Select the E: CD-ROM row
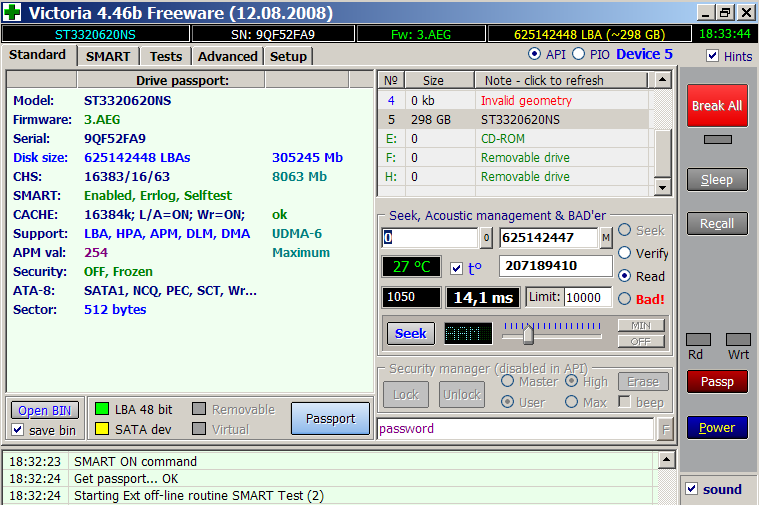759x505 pixels. (x=514, y=138)
